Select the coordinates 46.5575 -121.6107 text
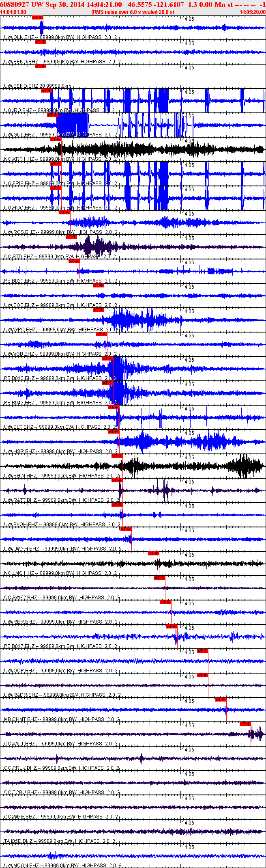 click(x=156, y=4)
